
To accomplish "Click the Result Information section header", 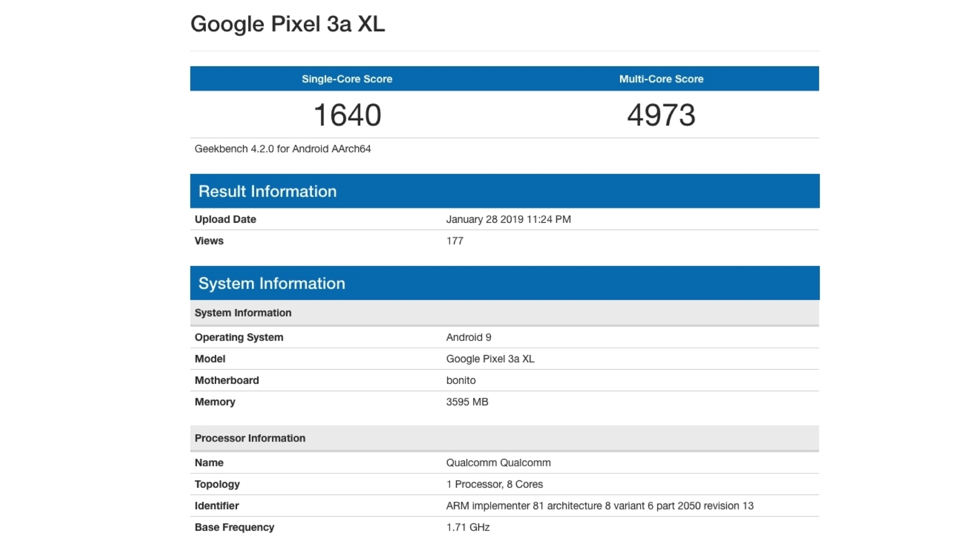I will click(267, 191).
